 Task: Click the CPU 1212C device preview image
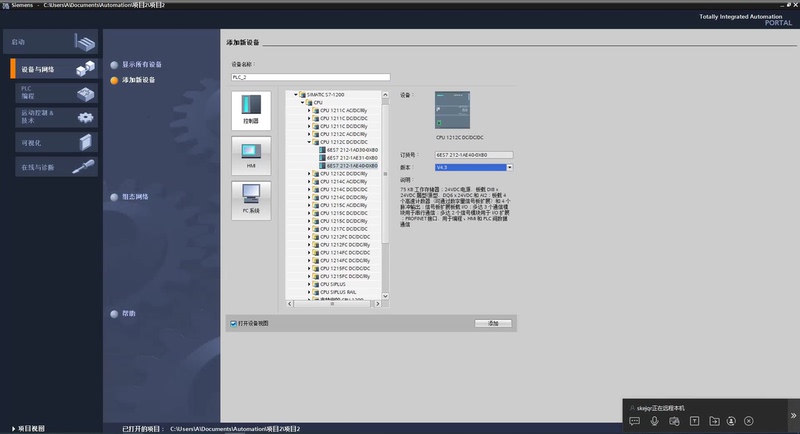click(x=453, y=110)
